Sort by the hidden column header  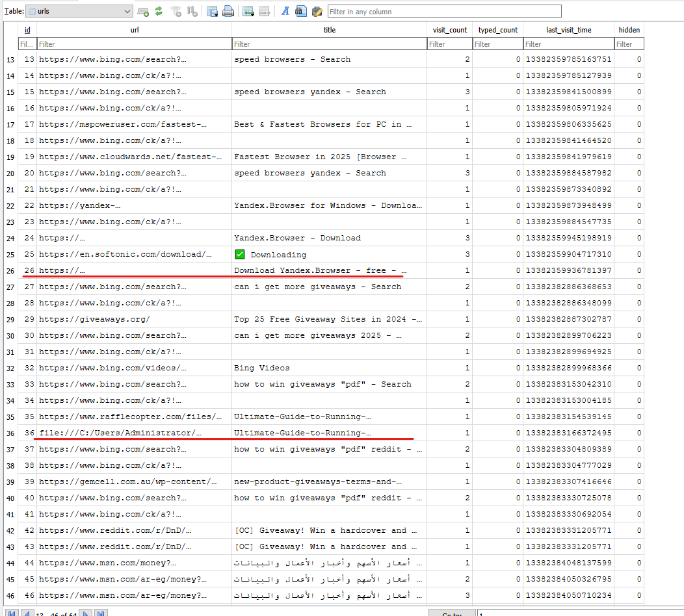click(x=629, y=30)
